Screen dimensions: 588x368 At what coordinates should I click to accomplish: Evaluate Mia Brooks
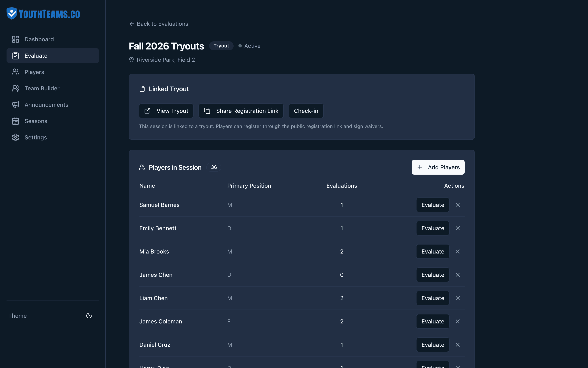(x=433, y=251)
